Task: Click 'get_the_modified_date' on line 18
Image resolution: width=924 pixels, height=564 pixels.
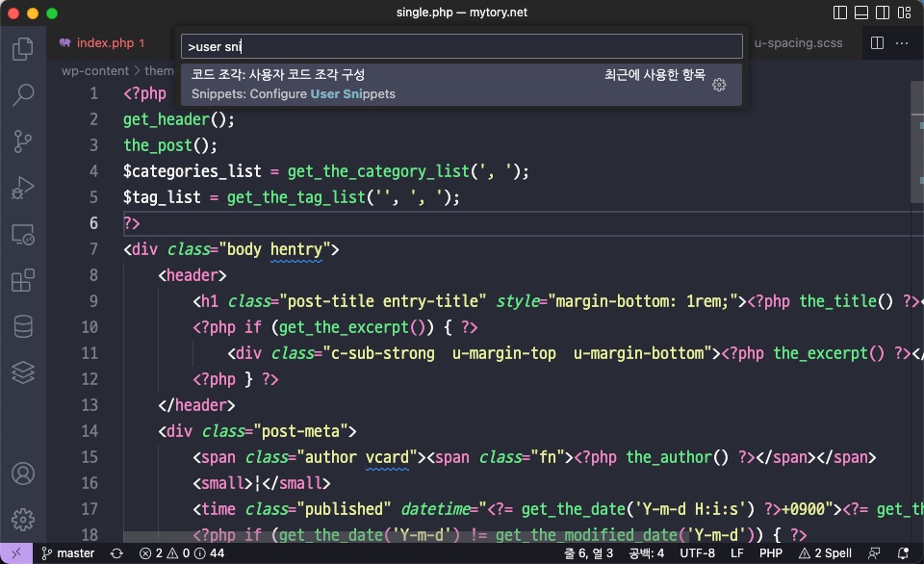Action: pyautogui.click(x=586, y=534)
